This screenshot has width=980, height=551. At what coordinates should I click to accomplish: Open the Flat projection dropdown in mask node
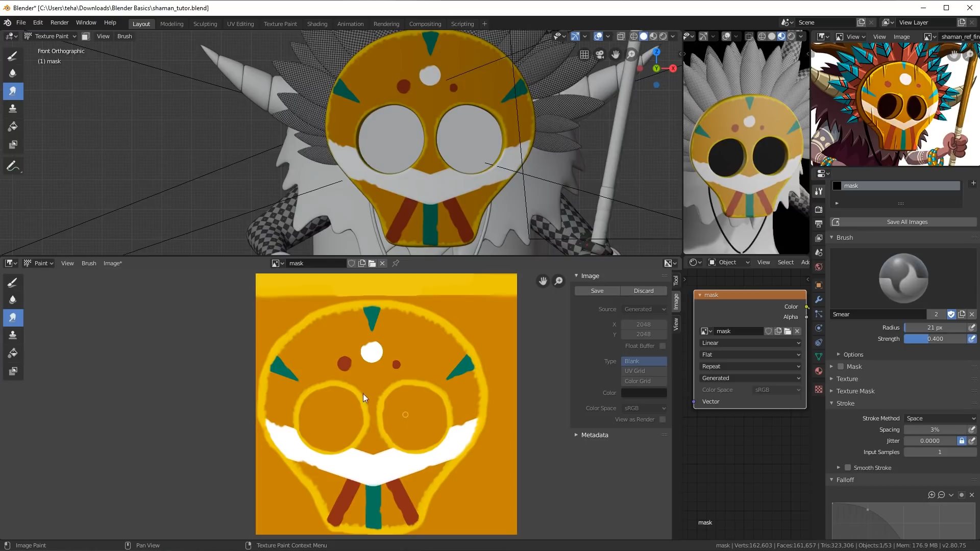[x=750, y=355]
